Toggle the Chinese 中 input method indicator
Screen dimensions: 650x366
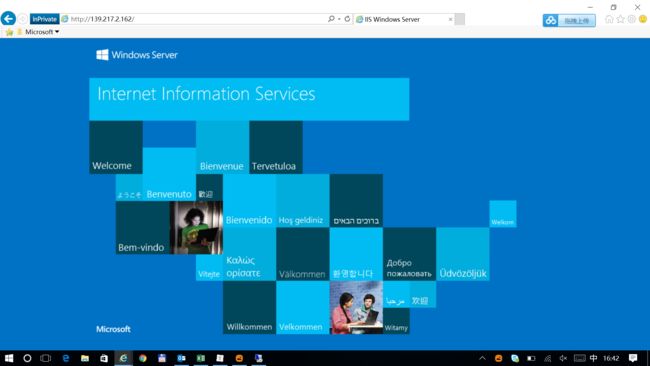[x=594, y=358]
